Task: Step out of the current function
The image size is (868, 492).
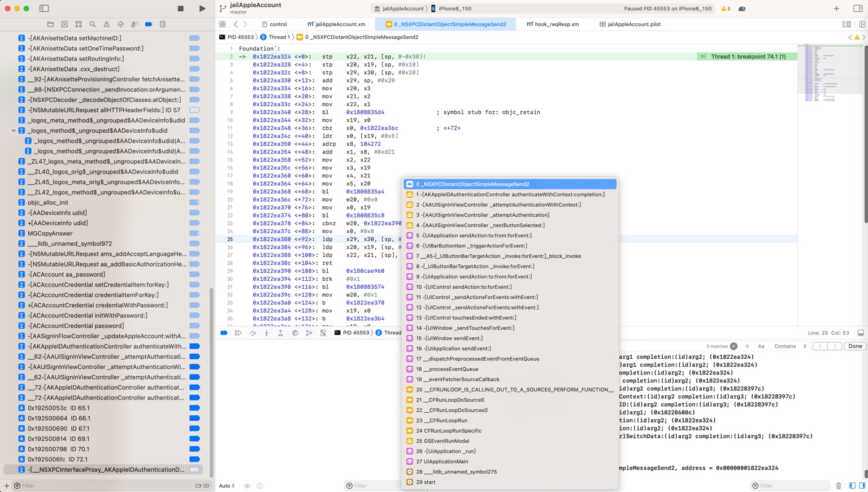Action: tap(280, 333)
